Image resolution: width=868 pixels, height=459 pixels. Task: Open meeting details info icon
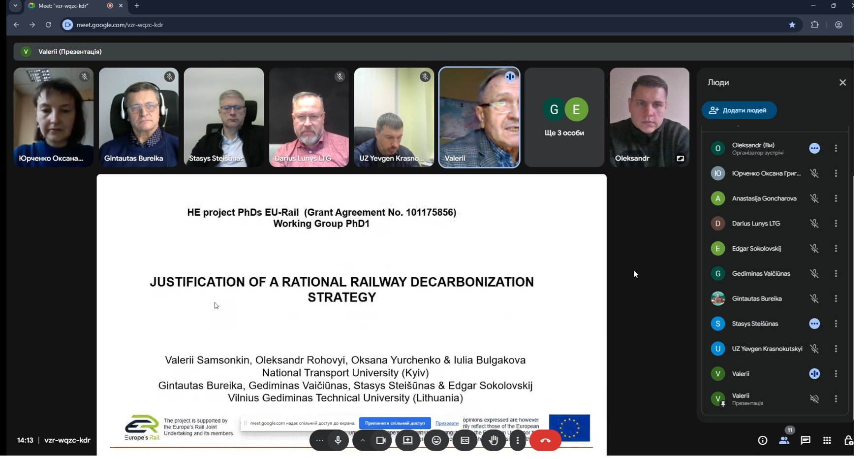pos(762,440)
